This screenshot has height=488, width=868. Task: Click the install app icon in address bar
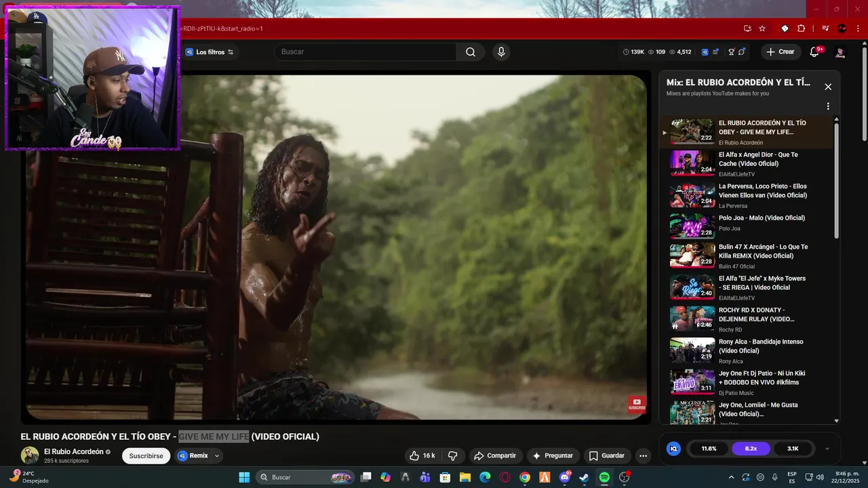point(747,28)
